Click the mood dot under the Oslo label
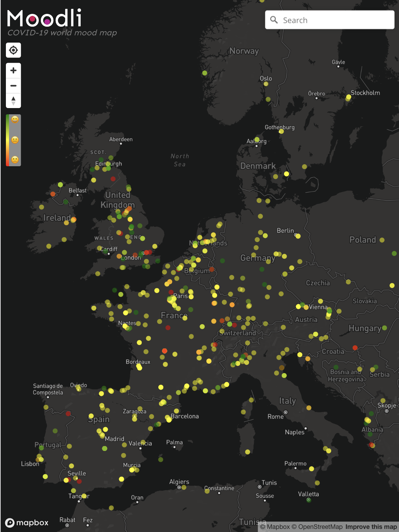Screen dimensions: 399x532 tap(266, 84)
